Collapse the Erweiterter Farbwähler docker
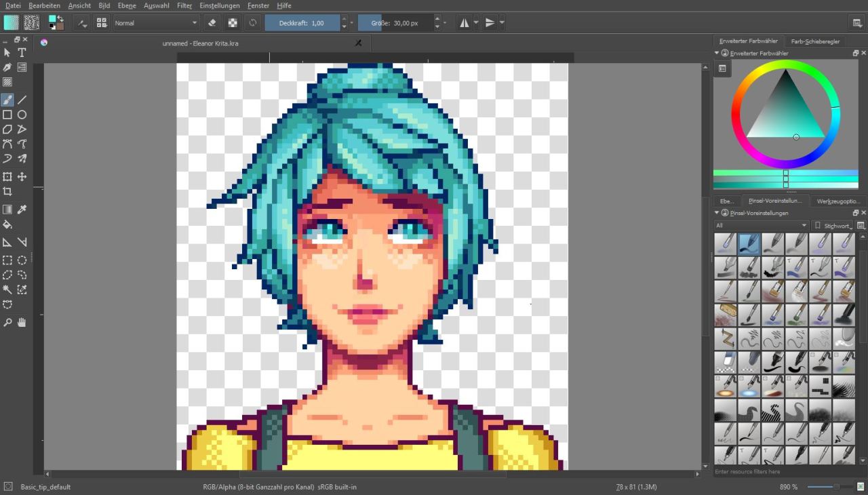 tap(717, 53)
